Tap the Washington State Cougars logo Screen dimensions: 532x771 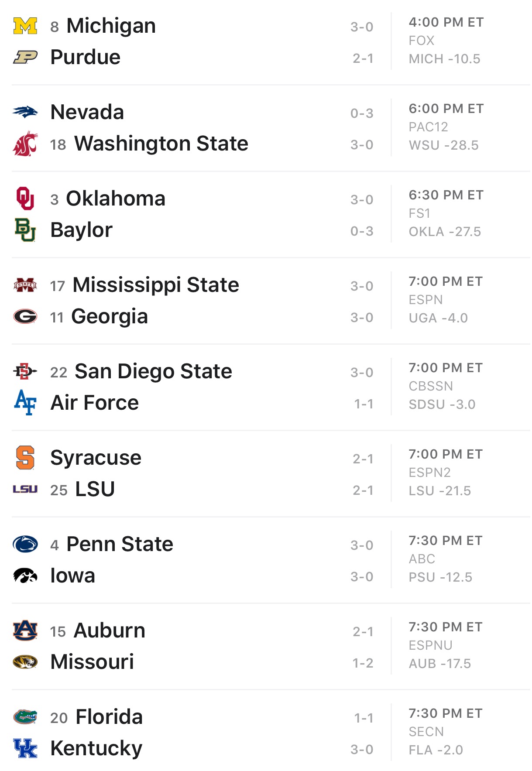point(25,144)
